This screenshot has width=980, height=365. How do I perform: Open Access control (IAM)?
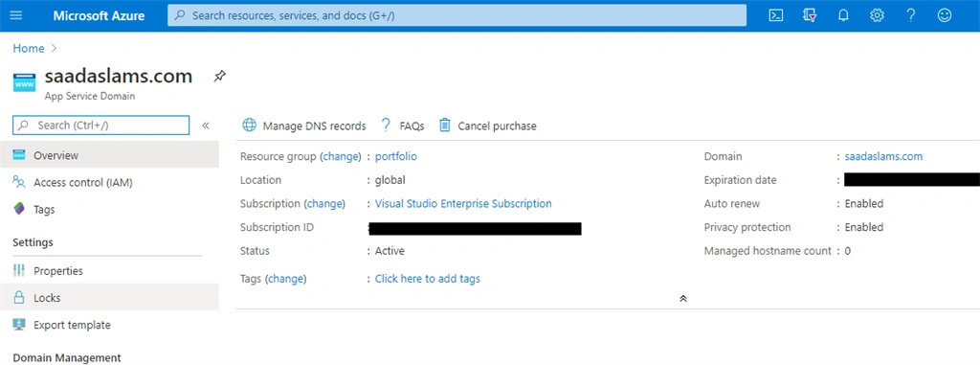pos(109,182)
